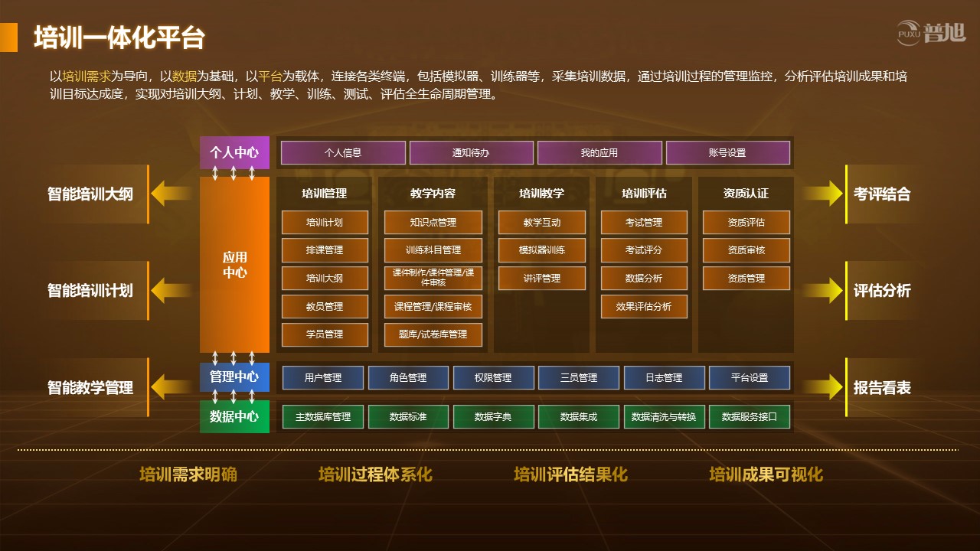This screenshot has width=980, height=551.
Task: Select the 数据中心 green block
Action: tap(234, 417)
